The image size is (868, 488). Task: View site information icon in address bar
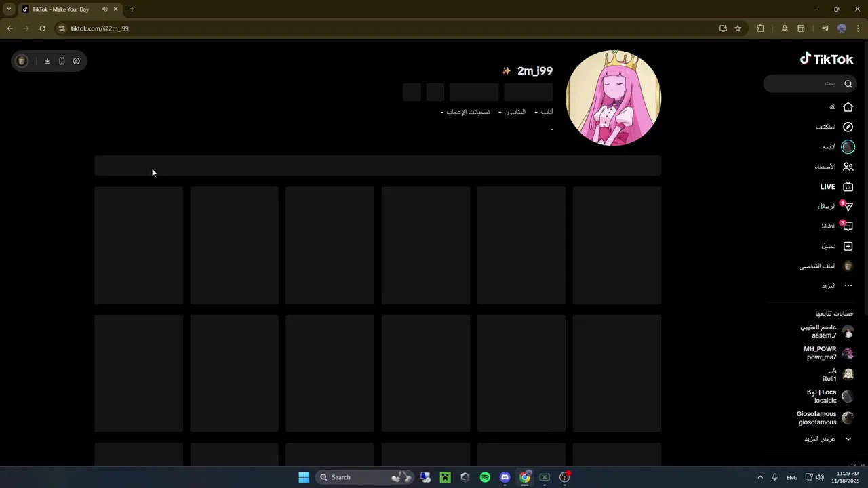[62, 28]
